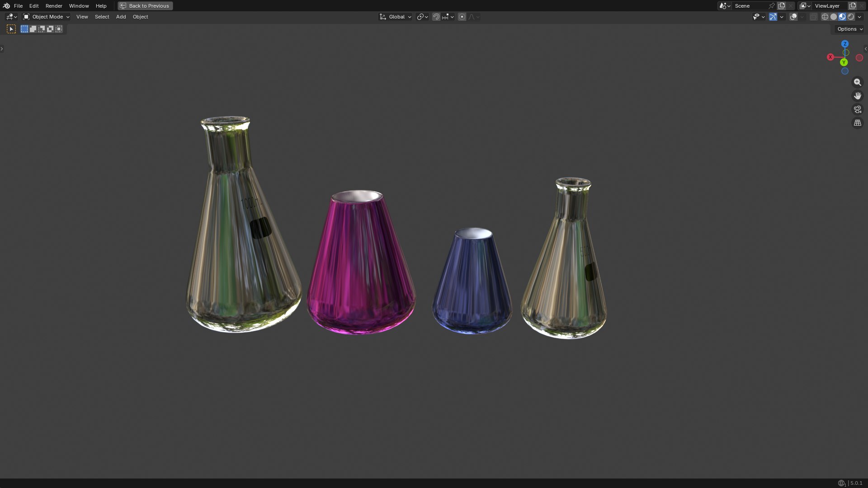Select the tweak select tool icon
Viewport: 868px width, 488px height.
[11, 29]
